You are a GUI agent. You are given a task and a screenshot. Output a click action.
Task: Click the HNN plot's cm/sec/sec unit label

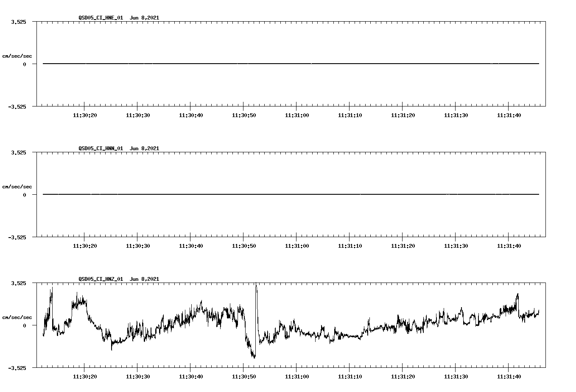17,187
